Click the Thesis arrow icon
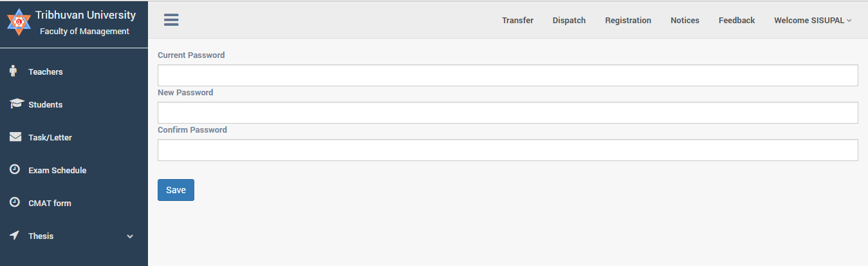Viewport: 868px width, 266px height. pos(15,236)
